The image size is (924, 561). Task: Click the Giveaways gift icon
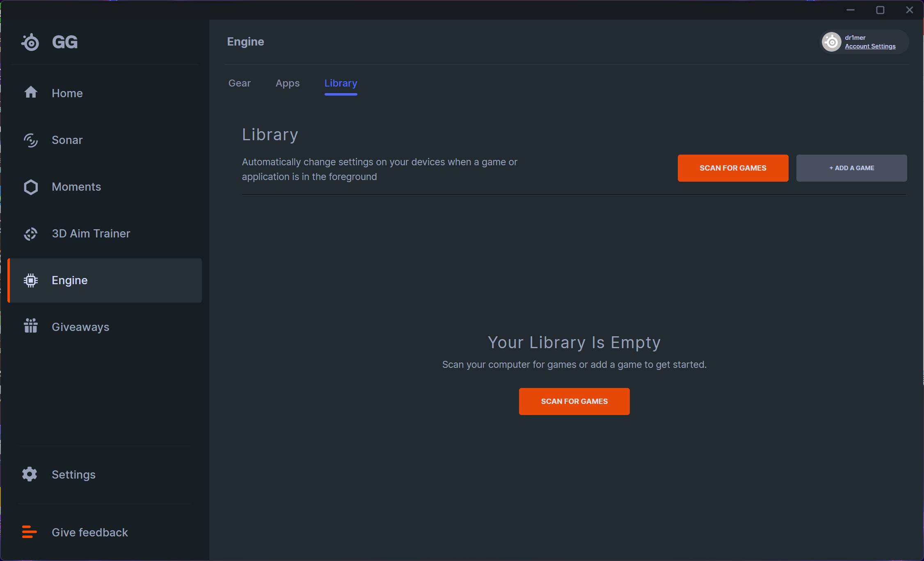click(x=31, y=326)
